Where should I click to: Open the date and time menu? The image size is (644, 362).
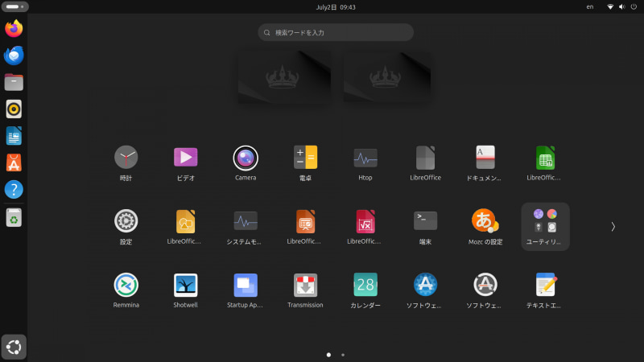[x=336, y=7]
